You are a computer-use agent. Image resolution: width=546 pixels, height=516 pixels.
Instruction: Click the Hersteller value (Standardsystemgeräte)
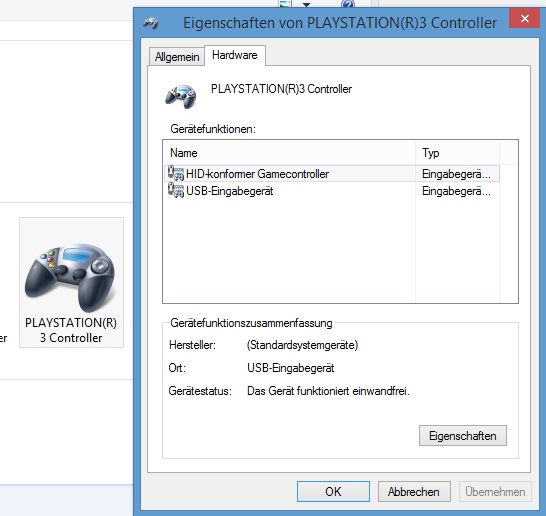[x=302, y=345]
